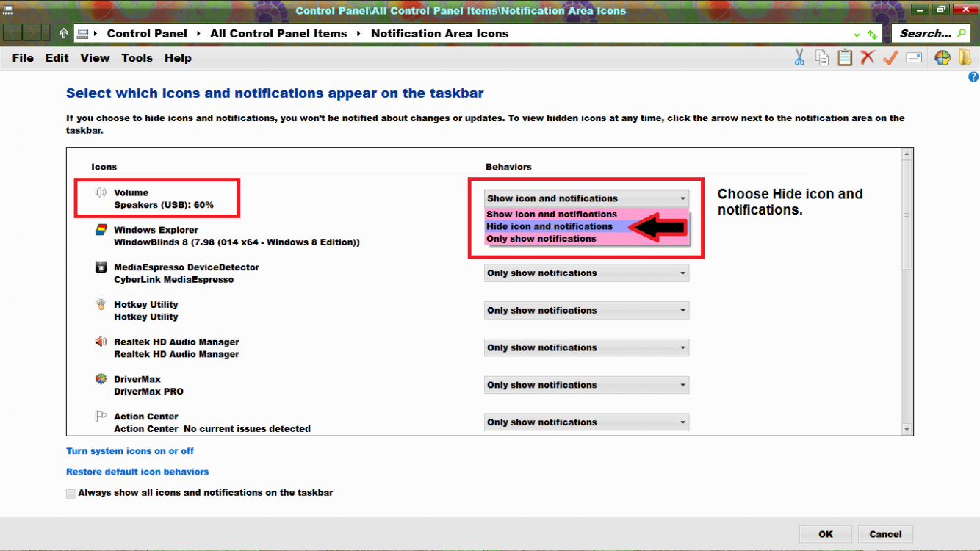Click All Control Panel Items breadcrumb

(278, 34)
